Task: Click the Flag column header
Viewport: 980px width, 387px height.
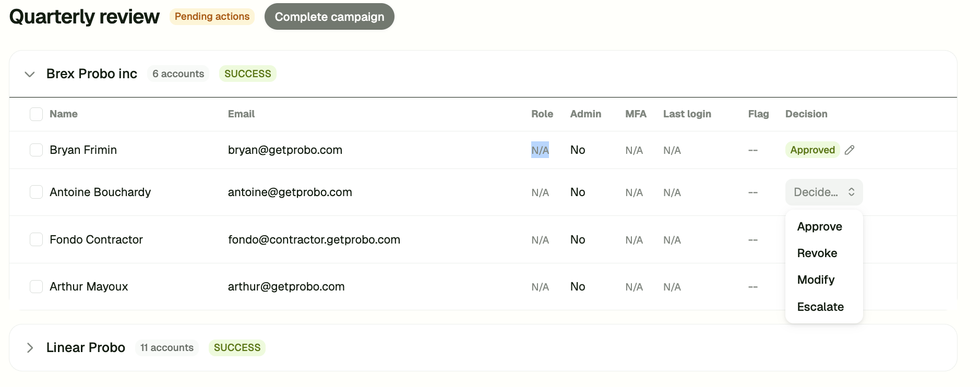Action: [758, 114]
